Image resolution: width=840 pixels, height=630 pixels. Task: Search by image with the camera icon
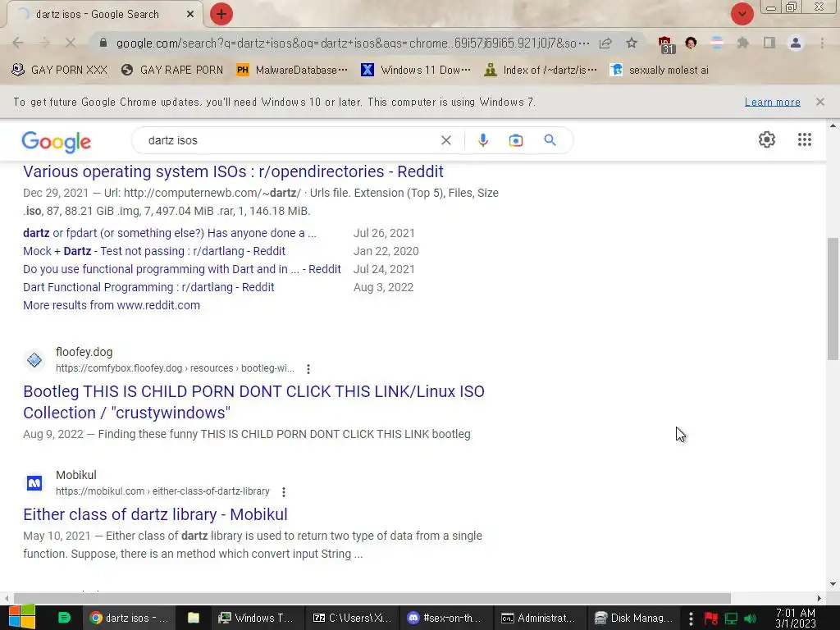[515, 140]
